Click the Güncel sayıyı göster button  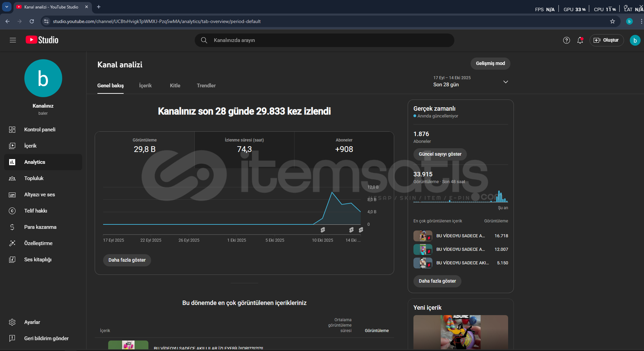point(440,154)
